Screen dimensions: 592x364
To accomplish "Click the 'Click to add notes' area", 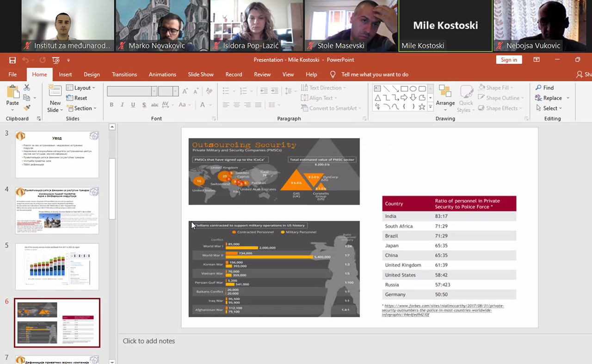I will [149, 341].
